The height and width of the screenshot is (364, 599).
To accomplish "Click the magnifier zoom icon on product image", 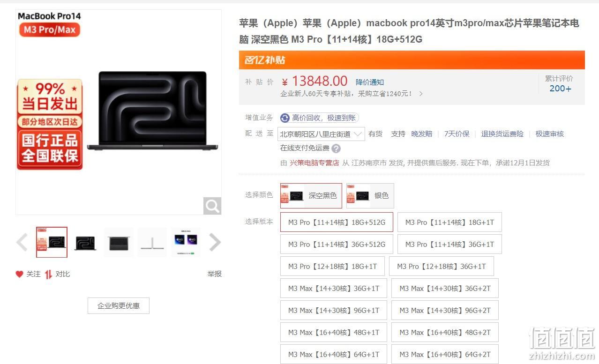I will coord(212,206).
